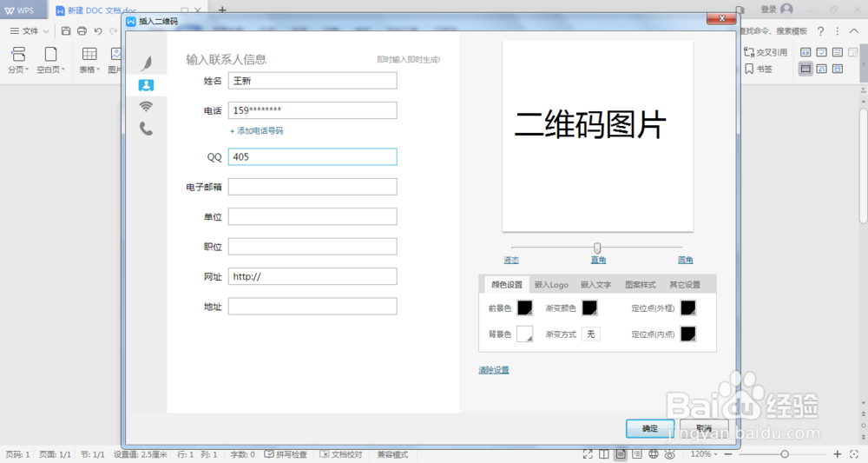Click the 直角 right-angle link
Viewport: 868px width, 463px height.
pos(598,260)
